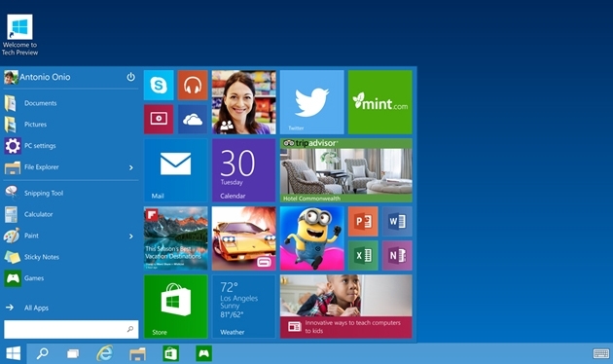Launch Internet Explorer from the taskbar
The image size is (613, 364).
coord(105,353)
